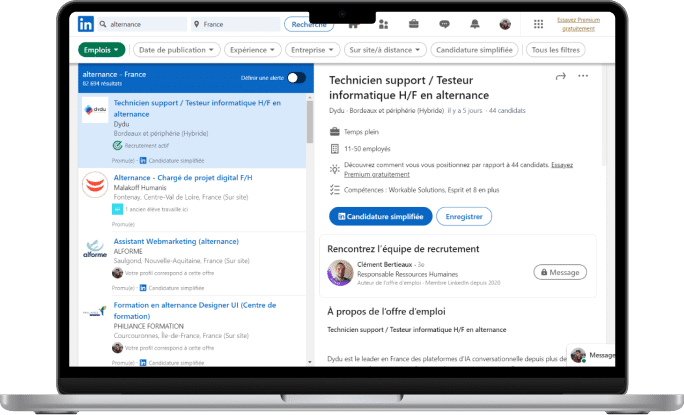Click the job list scrollbar down arrow
This screenshot has width=684, height=415.
[x=310, y=362]
